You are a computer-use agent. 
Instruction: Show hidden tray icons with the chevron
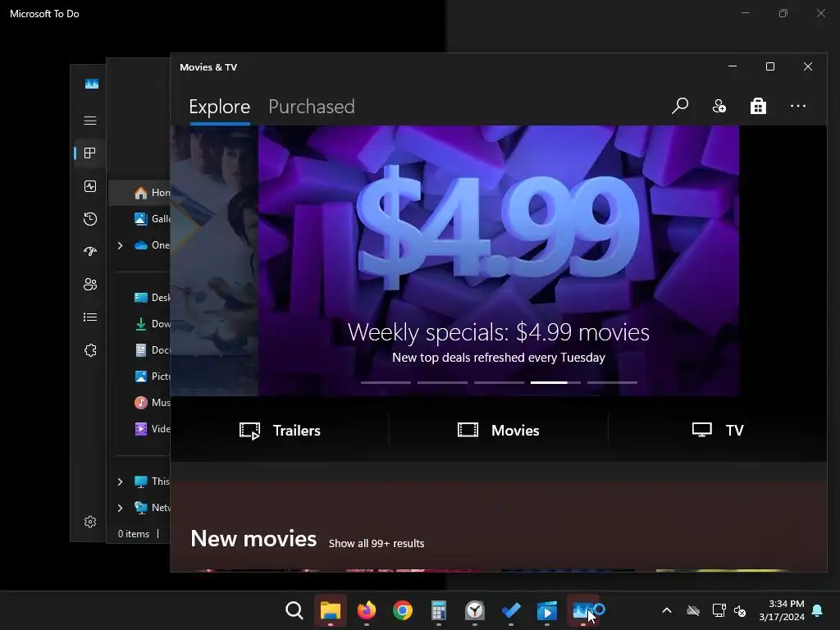click(666, 610)
